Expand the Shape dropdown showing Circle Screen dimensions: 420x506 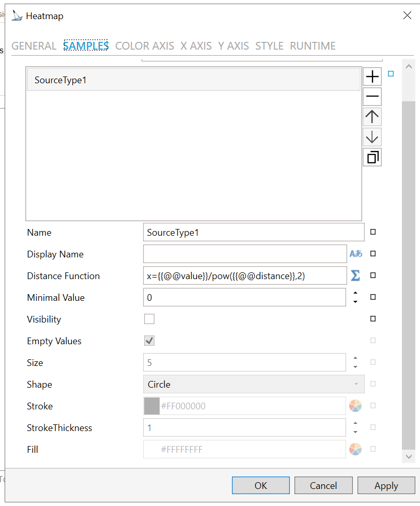(253, 384)
